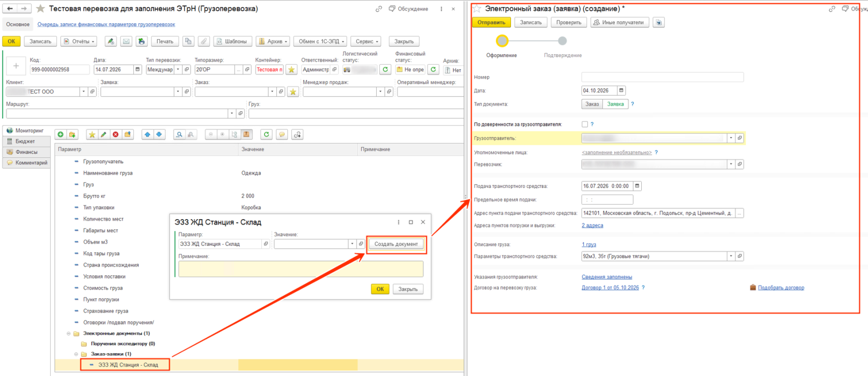This screenshot has height=376, width=868.
Task: Click the Подтверждение stage marker
Action: [563, 40]
